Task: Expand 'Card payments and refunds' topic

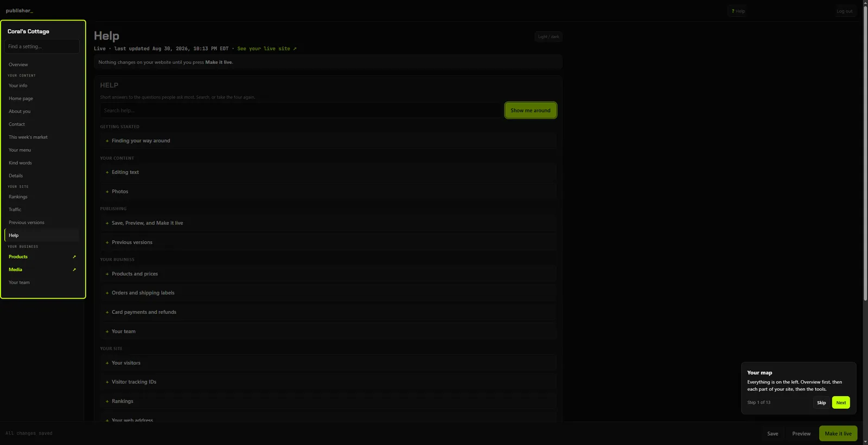Action: point(328,313)
